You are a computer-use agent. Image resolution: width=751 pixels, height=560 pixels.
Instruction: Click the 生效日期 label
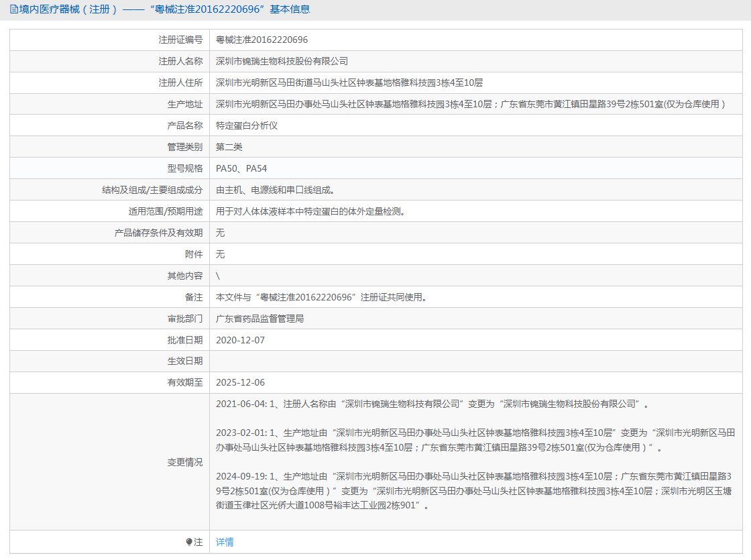click(185, 361)
